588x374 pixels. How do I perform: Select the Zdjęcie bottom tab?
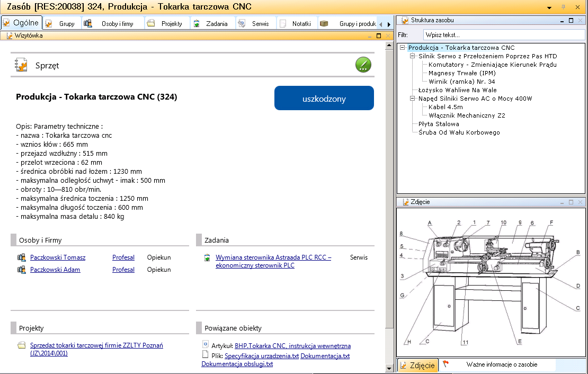point(417,365)
